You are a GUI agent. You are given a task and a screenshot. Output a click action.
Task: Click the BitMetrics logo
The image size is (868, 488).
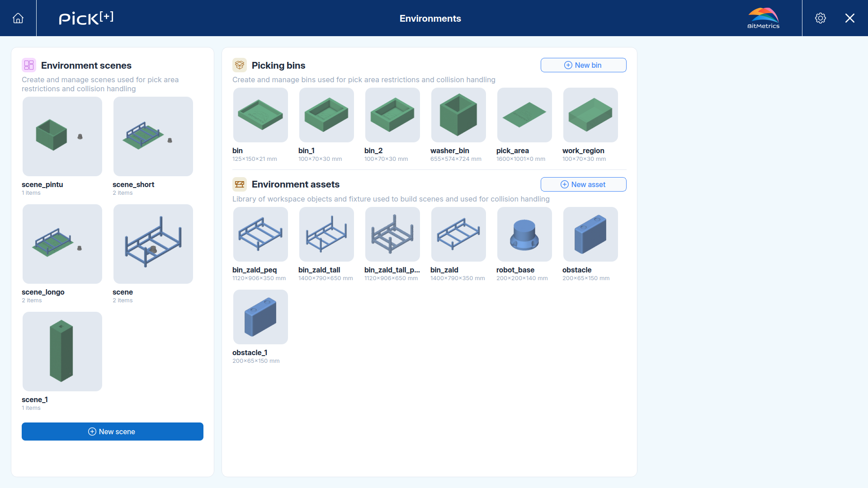pos(764,18)
